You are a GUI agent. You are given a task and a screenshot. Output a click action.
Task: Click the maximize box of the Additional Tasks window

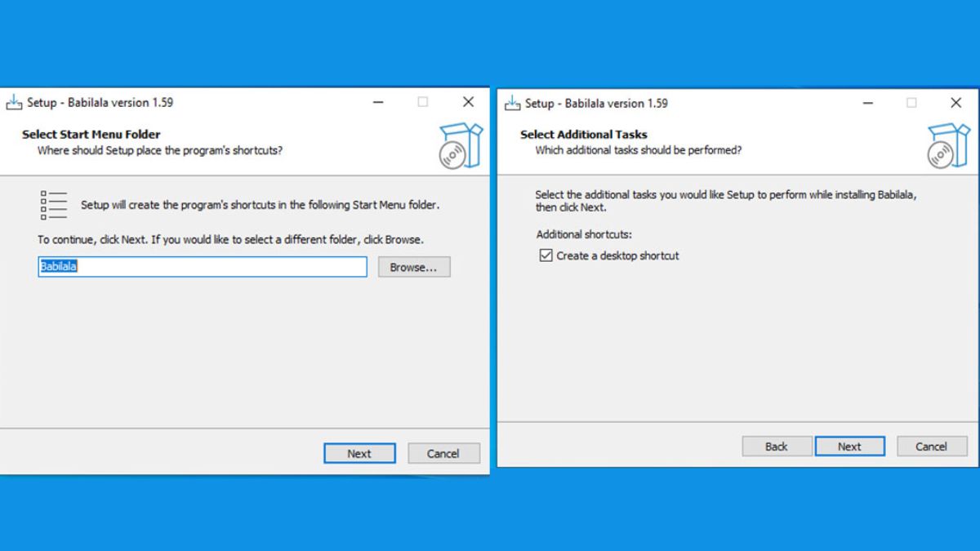click(x=911, y=103)
